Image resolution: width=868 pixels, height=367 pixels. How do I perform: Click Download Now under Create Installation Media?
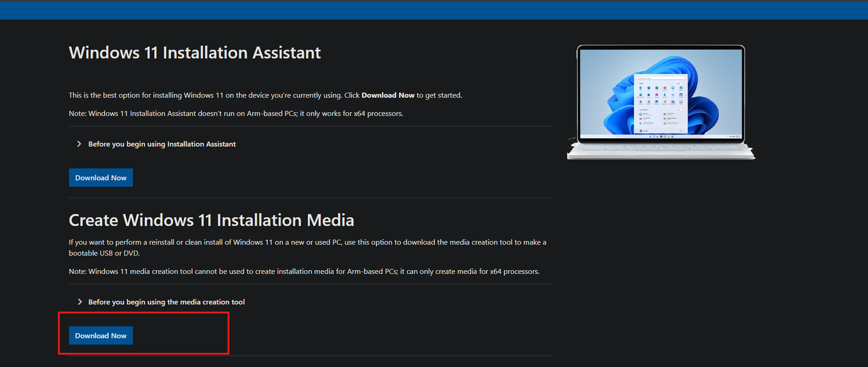tap(101, 336)
